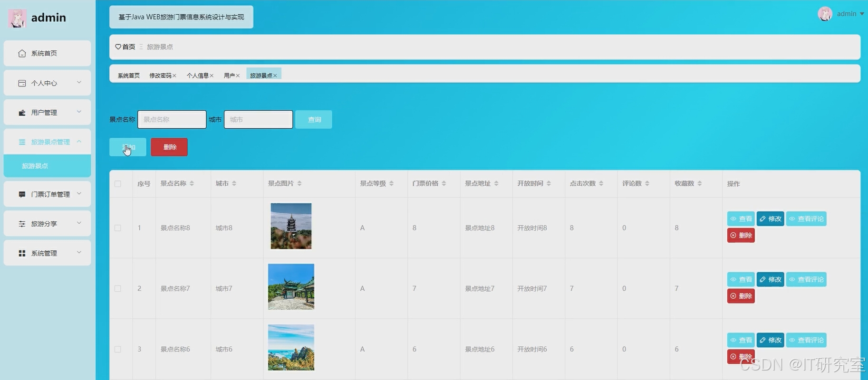Screen dimensions: 868x380
Task: Click the 门票订单管理 chat icon in sidebar
Action: pos(22,194)
